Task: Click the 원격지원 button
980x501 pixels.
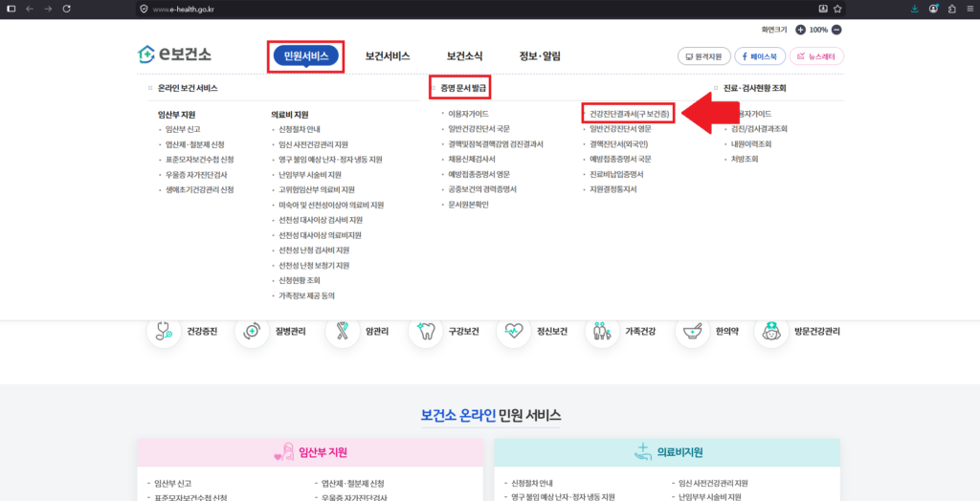Action: [x=703, y=56]
